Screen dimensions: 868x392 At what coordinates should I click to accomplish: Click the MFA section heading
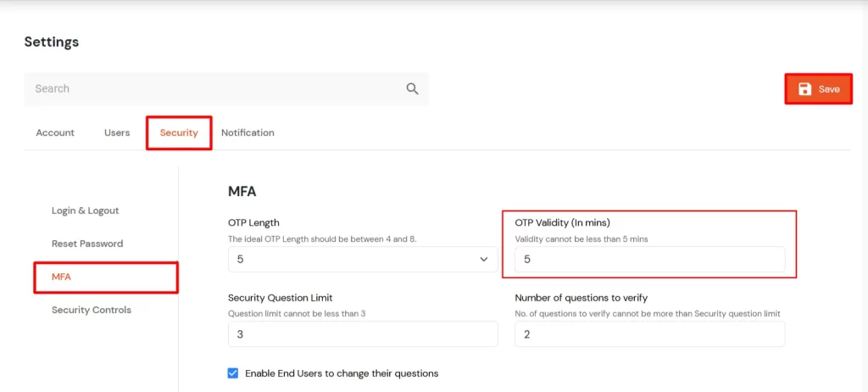click(242, 192)
